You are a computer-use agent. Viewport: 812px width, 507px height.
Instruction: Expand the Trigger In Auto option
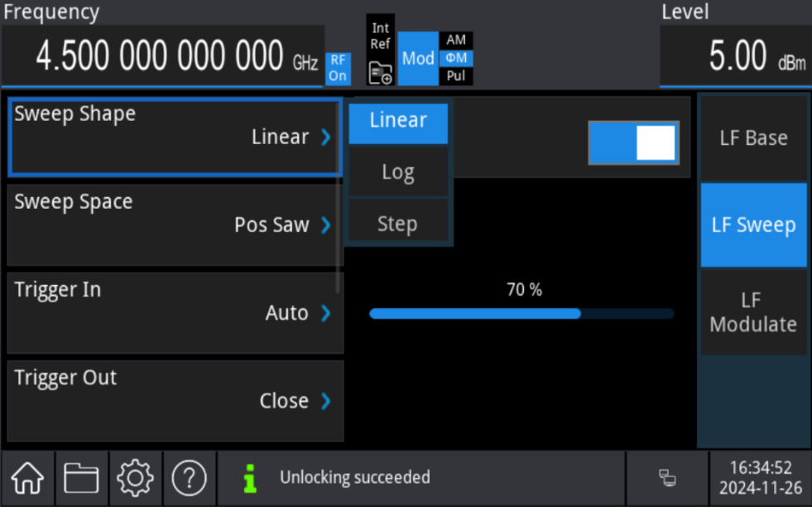pos(175,312)
